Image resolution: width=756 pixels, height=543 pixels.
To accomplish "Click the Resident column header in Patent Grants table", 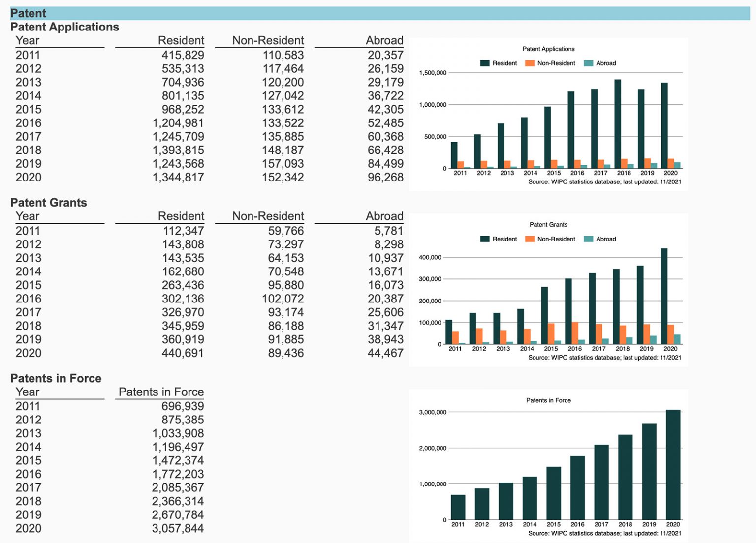I will click(x=181, y=216).
